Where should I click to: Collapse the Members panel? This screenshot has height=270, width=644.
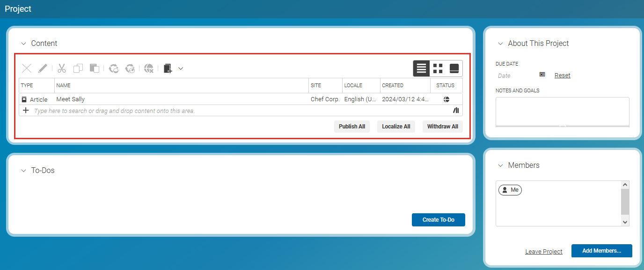[500, 165]
